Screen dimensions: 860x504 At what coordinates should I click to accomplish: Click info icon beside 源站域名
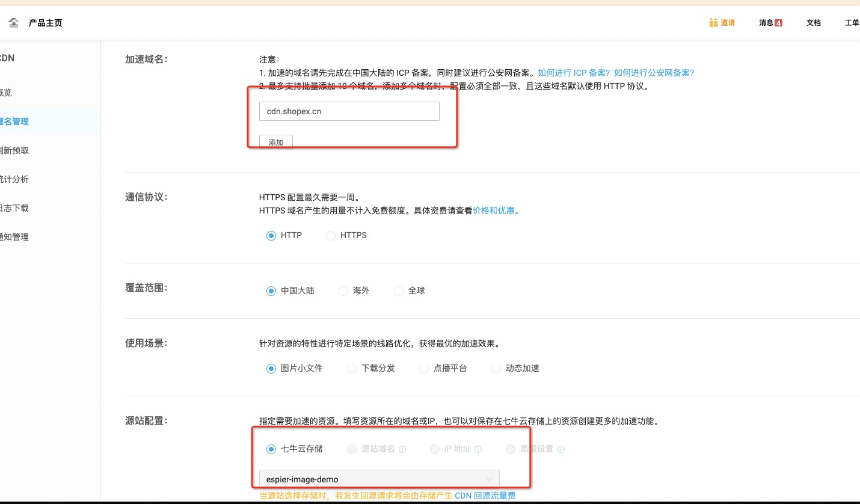pyautogui.click(x=402, y=449)
